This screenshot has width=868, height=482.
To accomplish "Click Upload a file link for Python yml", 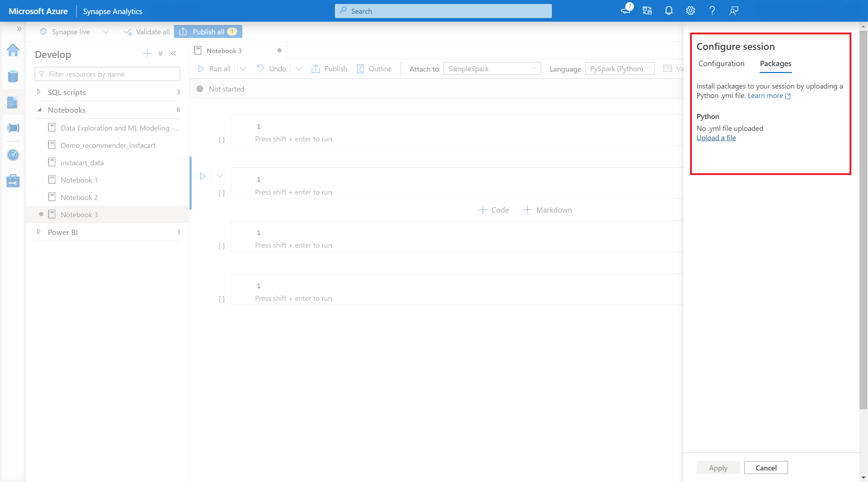I will click(x=716, y=138).
